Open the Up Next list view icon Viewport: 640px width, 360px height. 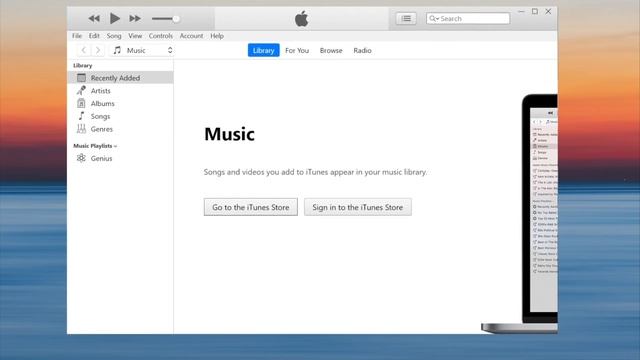click(x=406, y=18)
